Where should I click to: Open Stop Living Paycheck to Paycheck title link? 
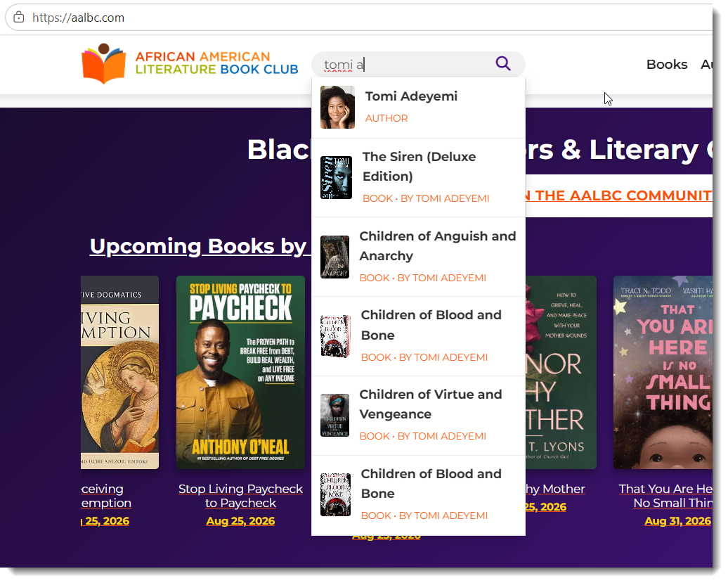pyautogui.click(x=240, y=496)
